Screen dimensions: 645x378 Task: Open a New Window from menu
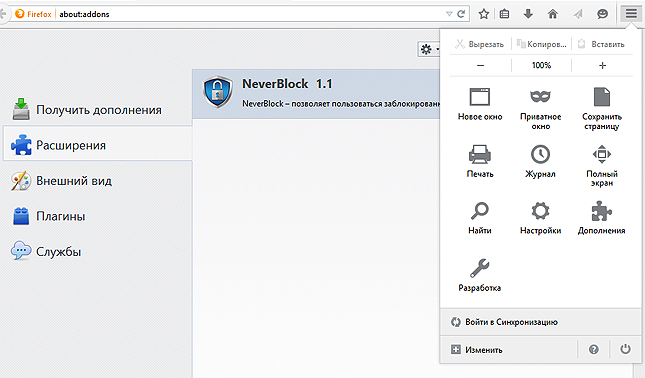pyautogui.click(x=480, y=104)
